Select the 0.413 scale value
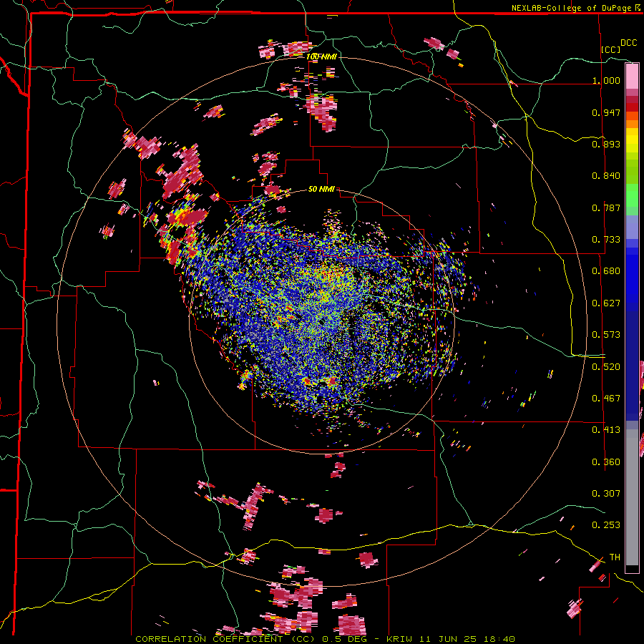The width and height of the screenshot is (644, 644). (x=606, y=430)
